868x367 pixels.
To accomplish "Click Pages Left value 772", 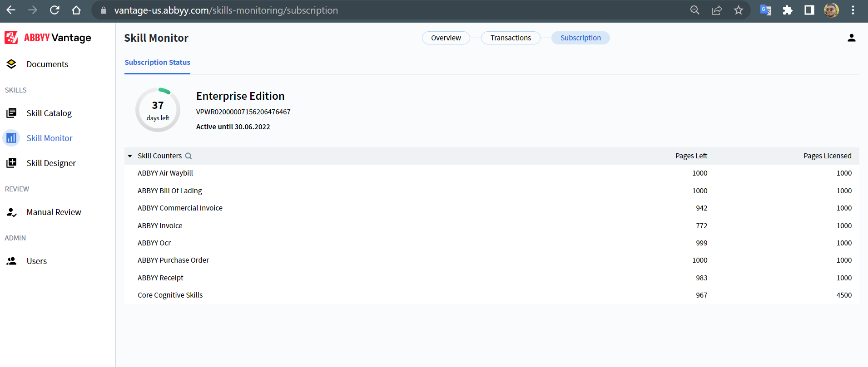I will (702, 226).
